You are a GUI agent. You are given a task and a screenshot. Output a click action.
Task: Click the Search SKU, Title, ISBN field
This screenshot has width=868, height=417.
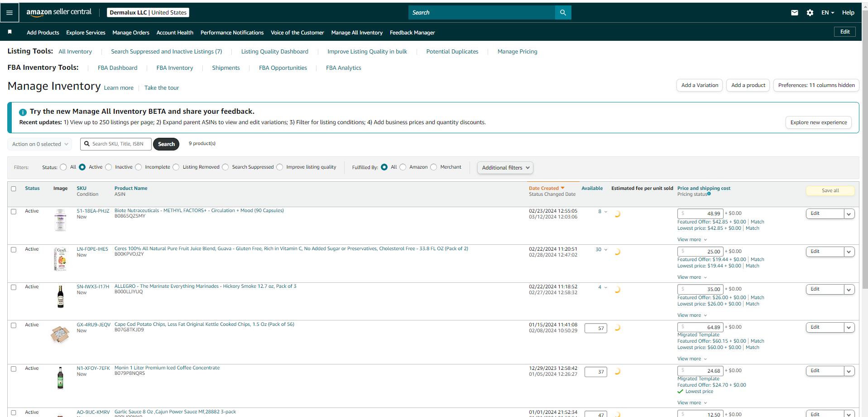click(116, 144)
